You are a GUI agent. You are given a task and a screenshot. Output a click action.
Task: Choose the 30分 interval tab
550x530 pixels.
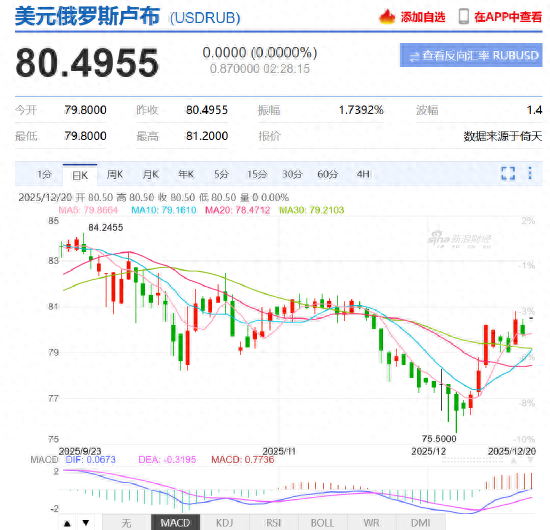click(x=292, y=174)
